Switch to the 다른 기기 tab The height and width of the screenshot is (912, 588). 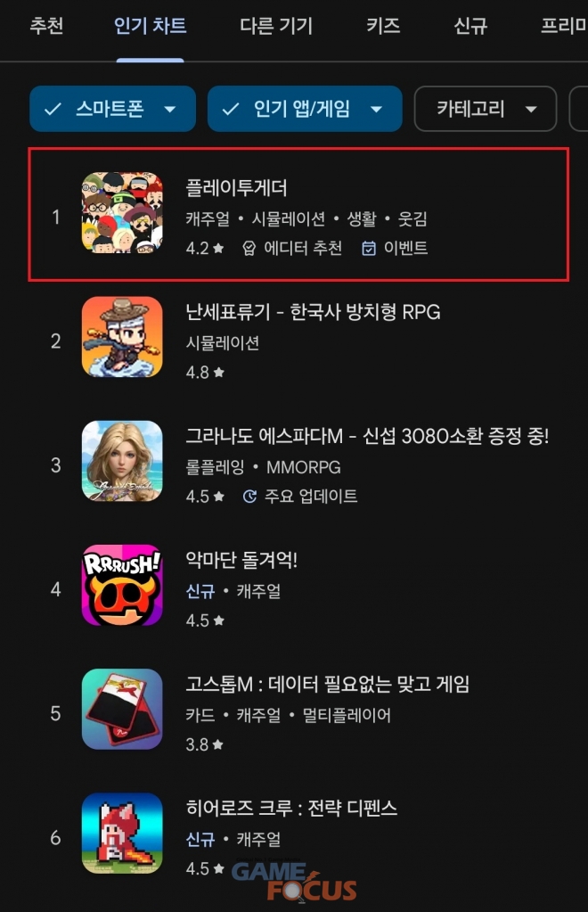coord(276,26)
